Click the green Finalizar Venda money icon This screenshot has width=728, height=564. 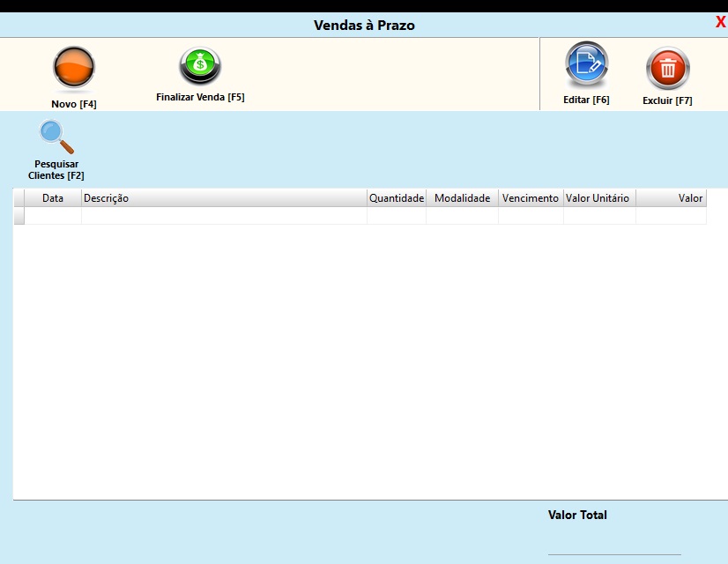point(200,65)
